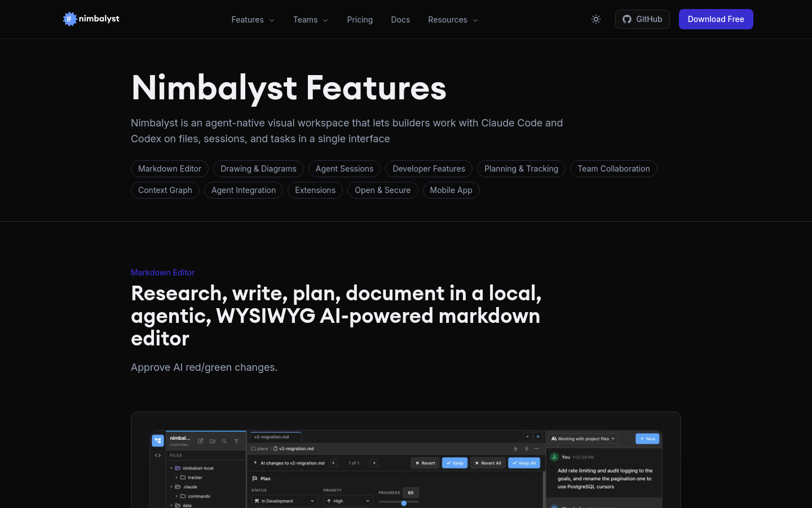Open the GitHub link in the header
The width and height of the screenshot is (812, 508).
click(x=642, y=19)
